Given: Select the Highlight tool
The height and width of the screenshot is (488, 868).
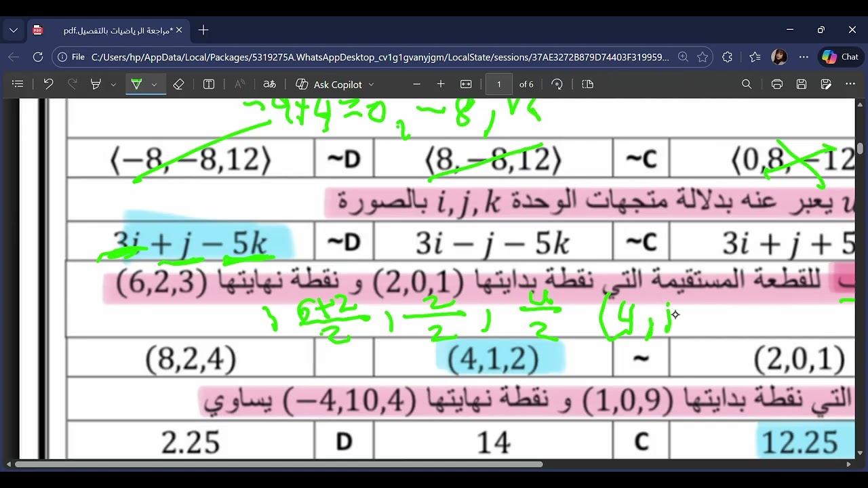Looking at the screenshot, I should pyautogui.click(x=96, y=84).
